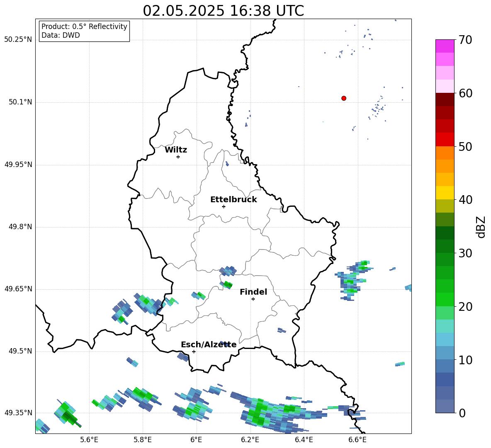Click the Wiltz location cross marker

178,157
